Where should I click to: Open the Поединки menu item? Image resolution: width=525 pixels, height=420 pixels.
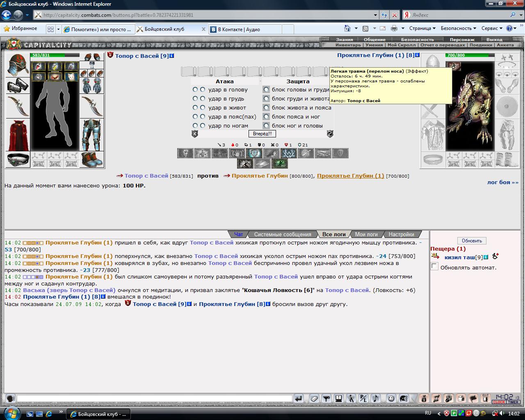[x=481, y=45]
